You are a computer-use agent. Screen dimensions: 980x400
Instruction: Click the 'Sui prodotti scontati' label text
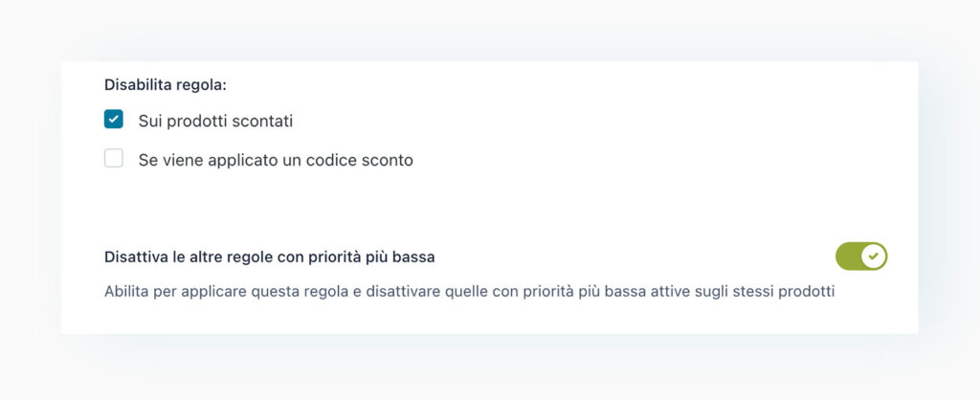click(215, 122)
